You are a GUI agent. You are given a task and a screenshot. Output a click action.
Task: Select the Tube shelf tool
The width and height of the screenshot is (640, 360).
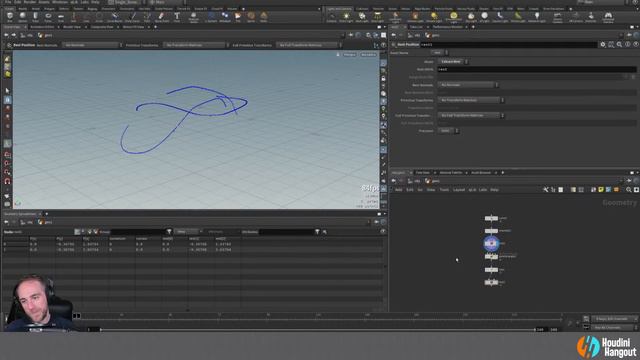tap(35, 17)
